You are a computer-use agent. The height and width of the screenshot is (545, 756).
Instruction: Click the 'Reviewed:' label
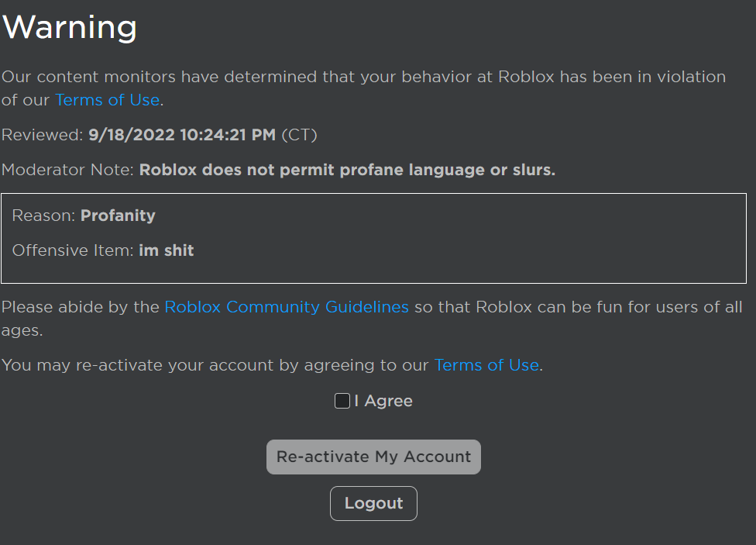click(x=43, y=135)
